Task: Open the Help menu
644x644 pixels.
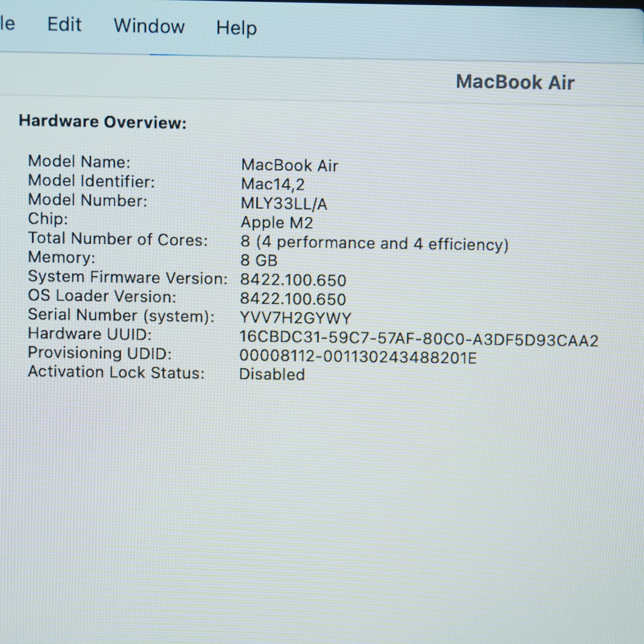Action: (236, 28)
